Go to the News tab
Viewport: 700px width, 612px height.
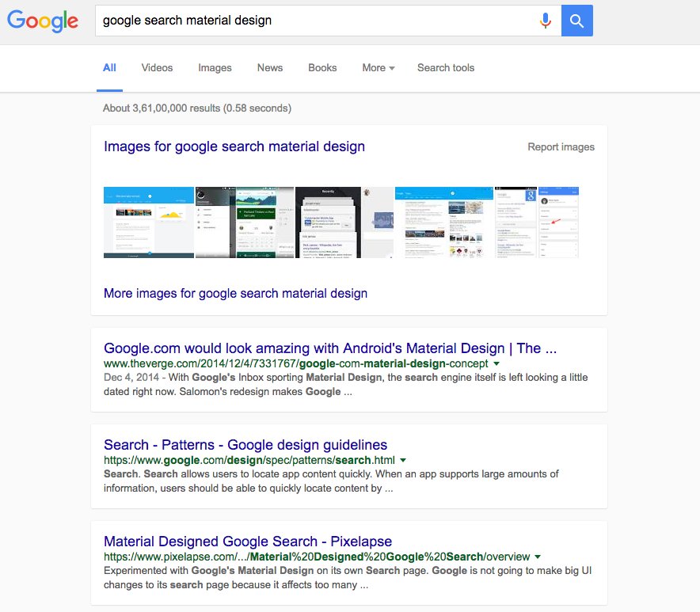[x=270, y=68]
